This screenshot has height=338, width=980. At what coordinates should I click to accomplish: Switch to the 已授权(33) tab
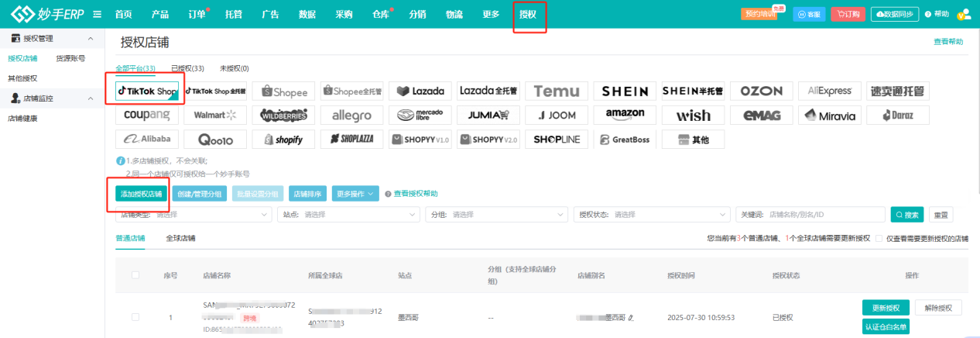tap(187, 68)
